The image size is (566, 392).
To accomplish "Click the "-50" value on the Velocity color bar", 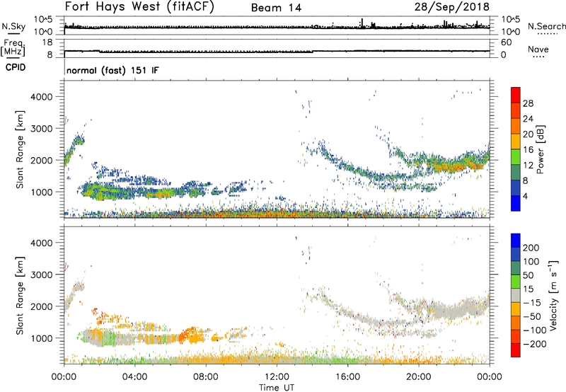I will click(531, 316).
